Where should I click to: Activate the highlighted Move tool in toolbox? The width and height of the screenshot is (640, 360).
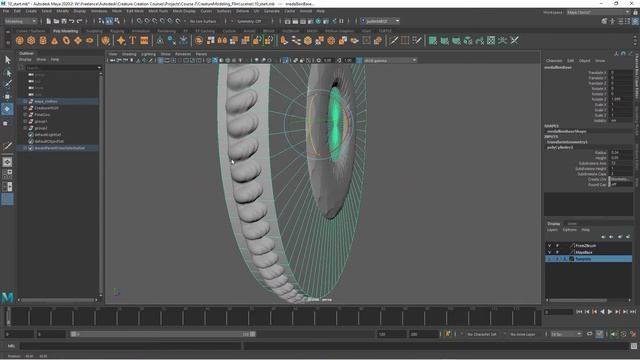point(7,109)
